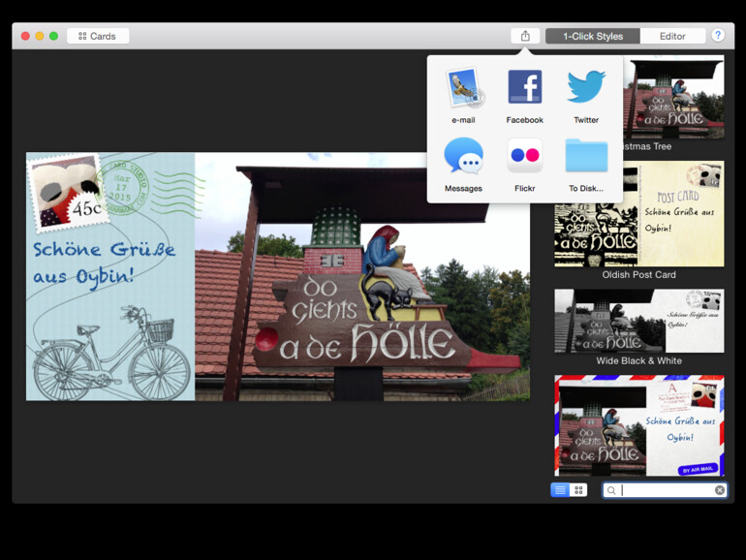The height and width of the screenshot is (560, 746).
Task: Save the card To Disk folder
Action: [x=586, y=156]
